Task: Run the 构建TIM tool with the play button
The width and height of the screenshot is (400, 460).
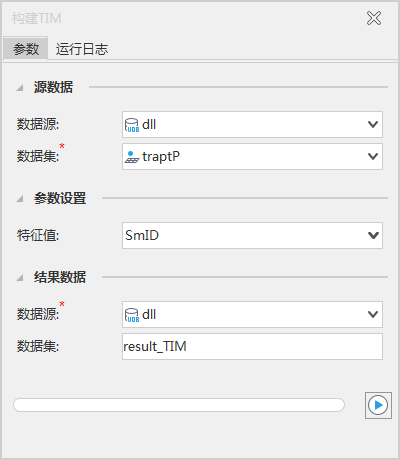Action: (x=378, y=405)
